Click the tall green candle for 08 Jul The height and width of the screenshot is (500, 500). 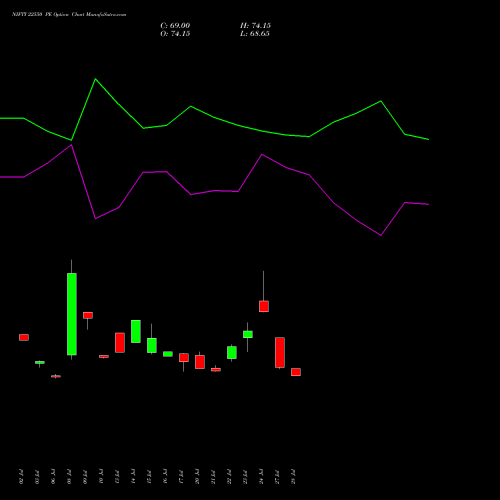pyautogui.click(x=72, y=314)
